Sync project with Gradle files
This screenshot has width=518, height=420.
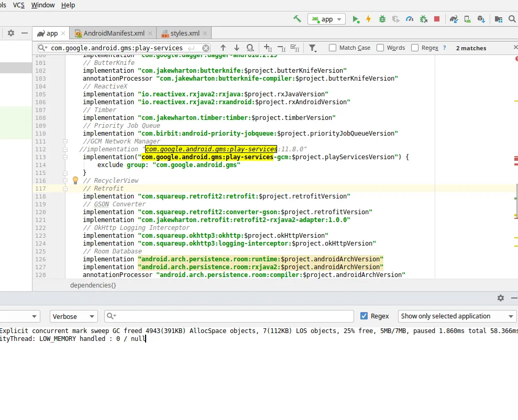(454, 19)
